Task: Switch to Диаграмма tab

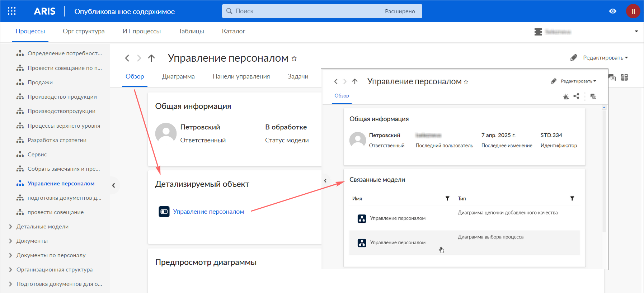Action: (x=178, y=76)
